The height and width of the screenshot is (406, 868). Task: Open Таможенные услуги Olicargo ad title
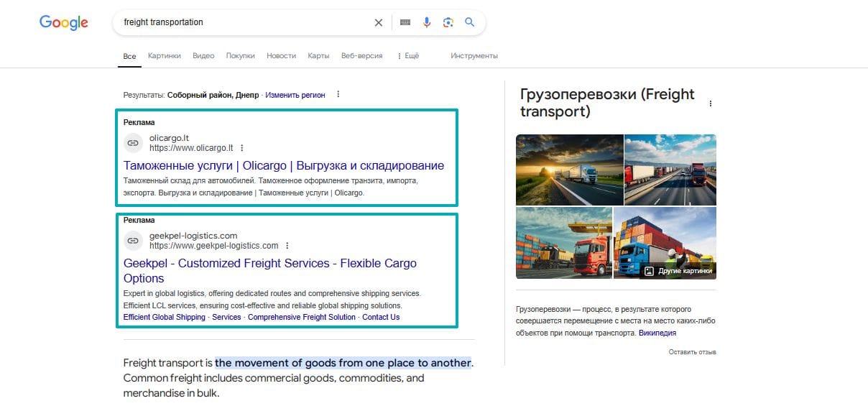click(284, 165)
